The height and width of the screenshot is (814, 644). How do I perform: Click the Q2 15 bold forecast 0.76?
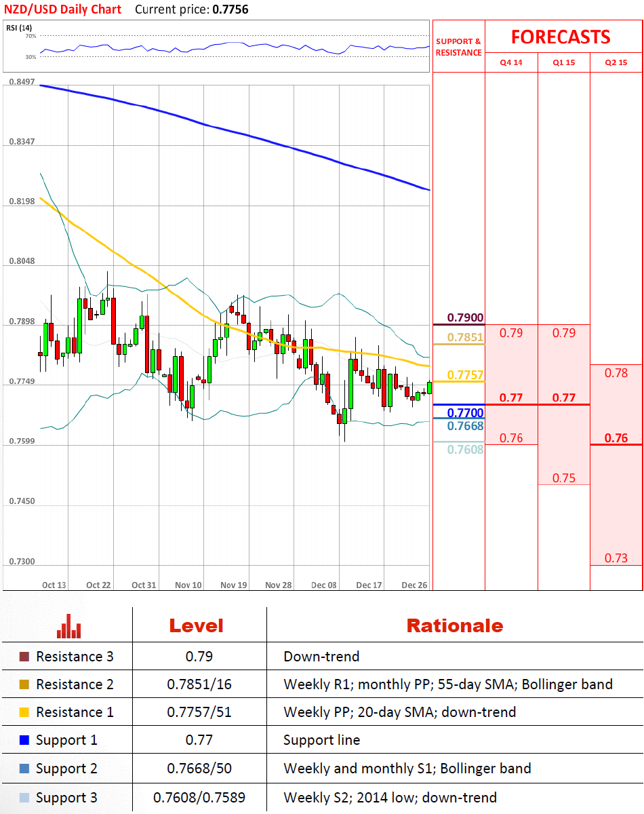pos(616,438)
